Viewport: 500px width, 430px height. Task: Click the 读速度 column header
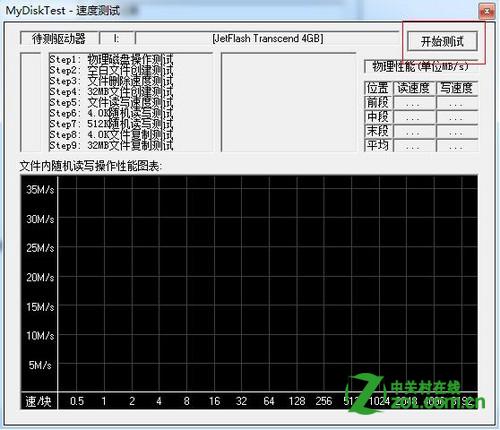point(414,88)
